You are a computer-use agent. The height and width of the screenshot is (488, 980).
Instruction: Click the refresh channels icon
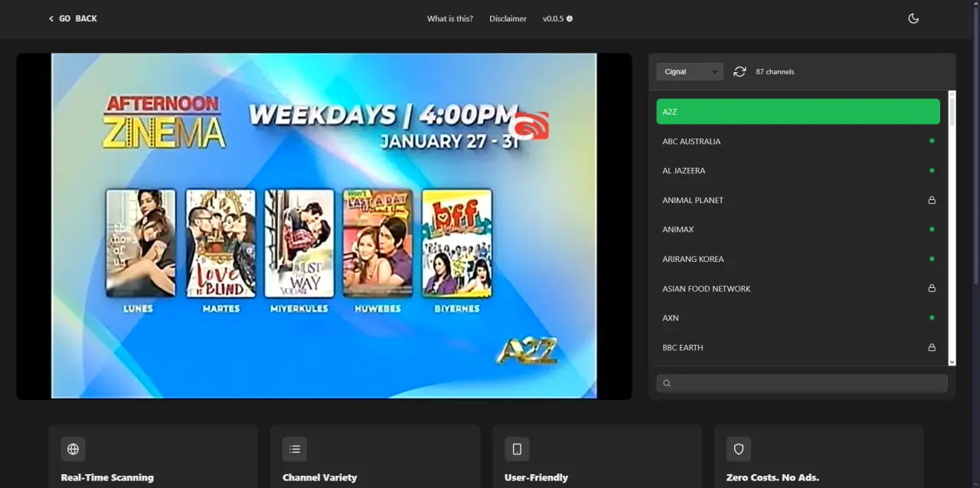(x=740, y=71)
